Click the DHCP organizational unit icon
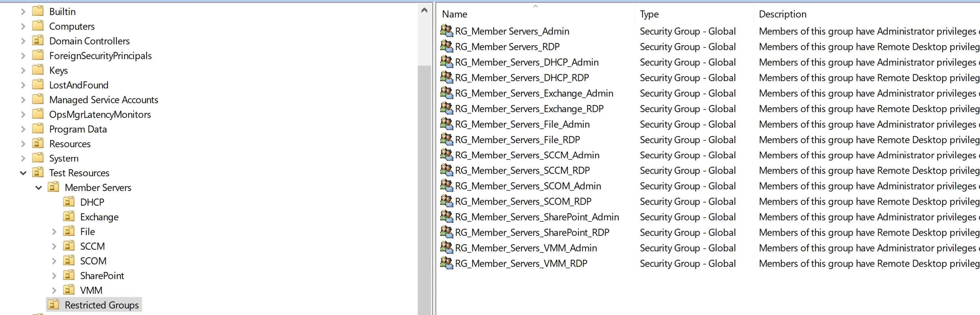This screenshot has height=315, width=980. [69, 202]
